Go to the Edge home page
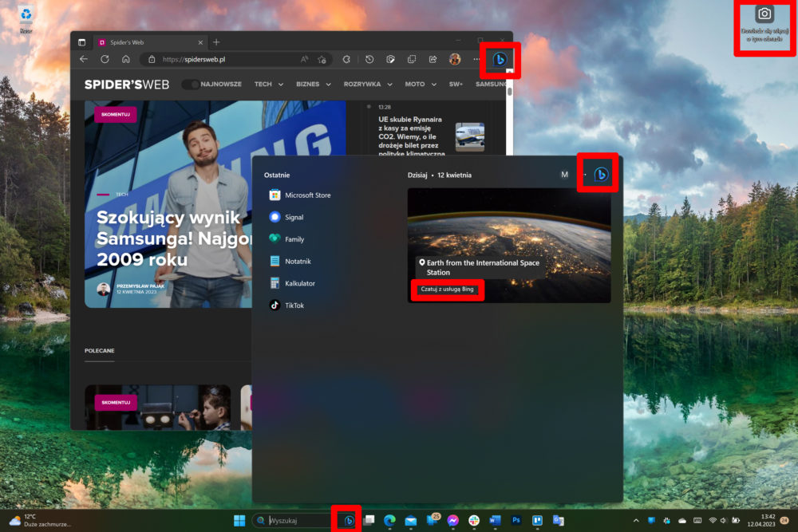The image size is (798, 532). click(126, 59)
